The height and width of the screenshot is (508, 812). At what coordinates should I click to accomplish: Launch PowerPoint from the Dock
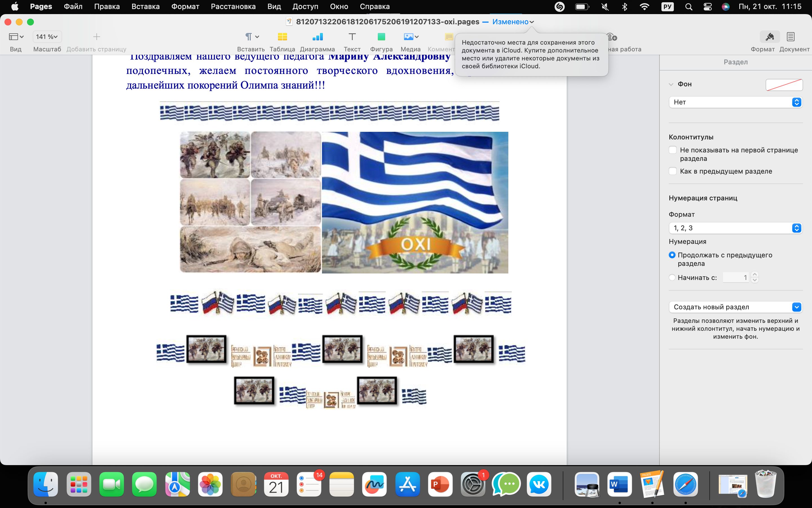tap(440, 484)
